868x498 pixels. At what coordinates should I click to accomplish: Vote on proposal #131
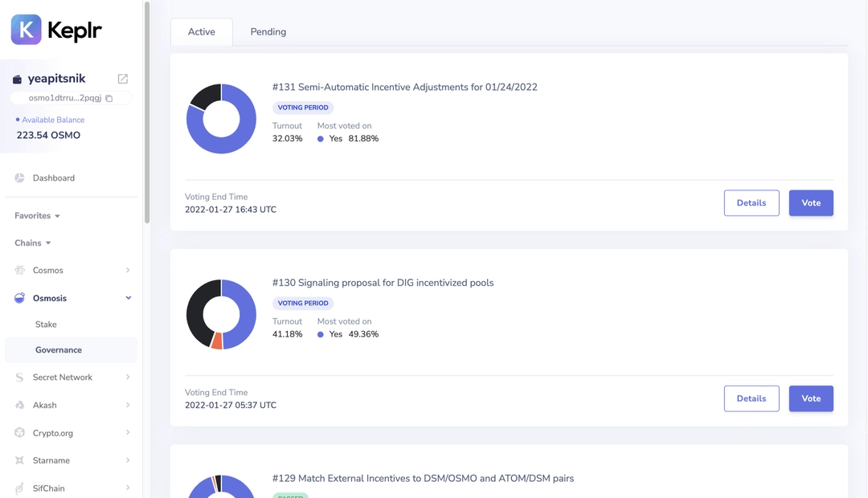[810, 203]
